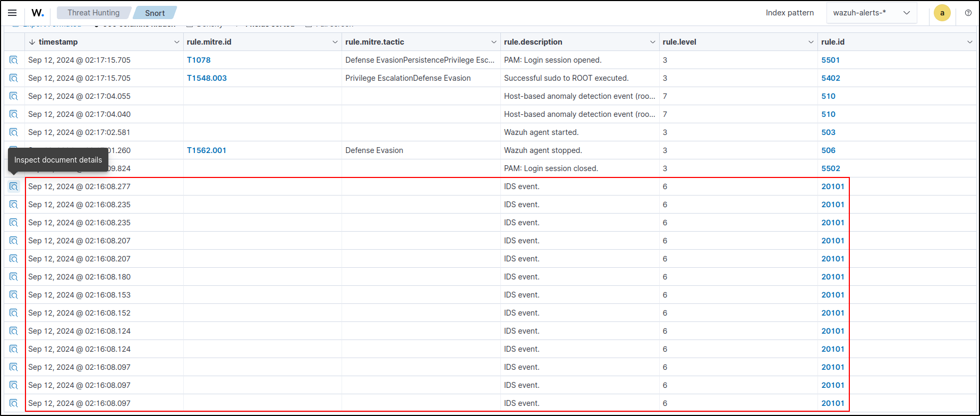Select the timestamp cell 02:16:08.277
The height and width of the screenshot is (416, 980).
pos(104,186)
